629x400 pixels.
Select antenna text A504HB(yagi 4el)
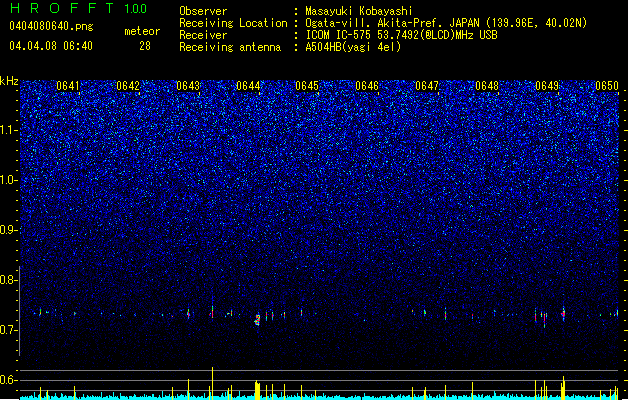[353, 47]
